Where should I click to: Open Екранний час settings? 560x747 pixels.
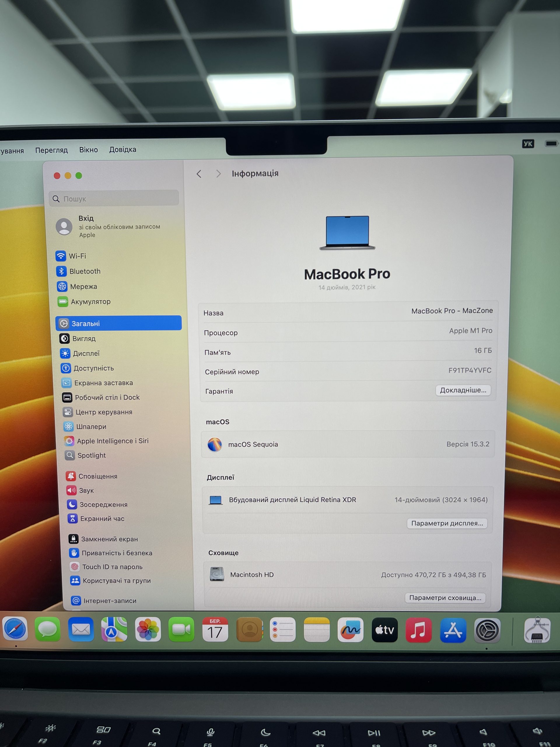click(96, 518)
